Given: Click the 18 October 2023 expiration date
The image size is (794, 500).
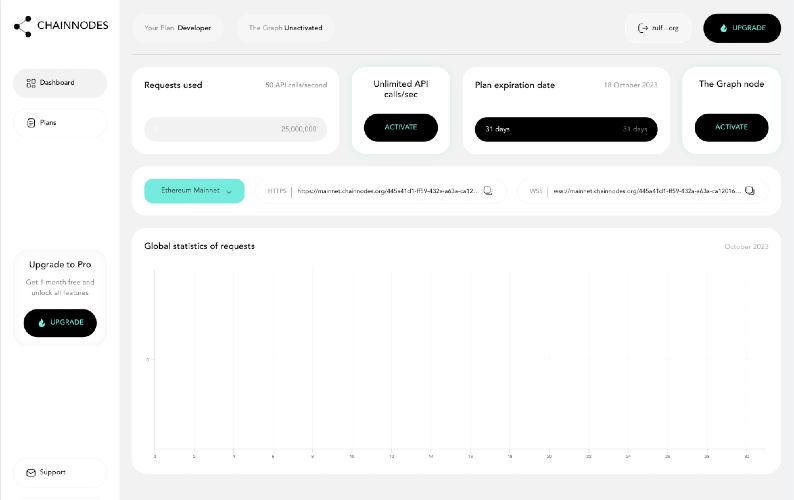Looking at the screenshot, I should coord(630,85).
